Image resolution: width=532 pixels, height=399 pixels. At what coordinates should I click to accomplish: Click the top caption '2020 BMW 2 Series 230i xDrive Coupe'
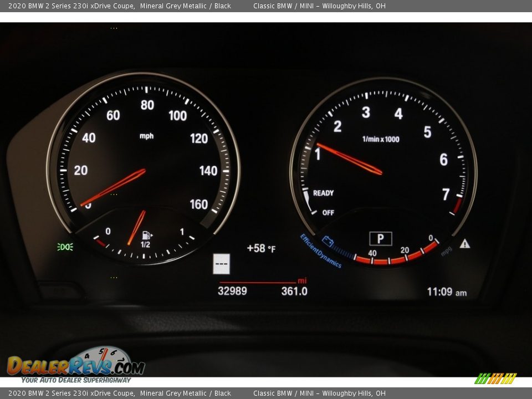[71, 6]
